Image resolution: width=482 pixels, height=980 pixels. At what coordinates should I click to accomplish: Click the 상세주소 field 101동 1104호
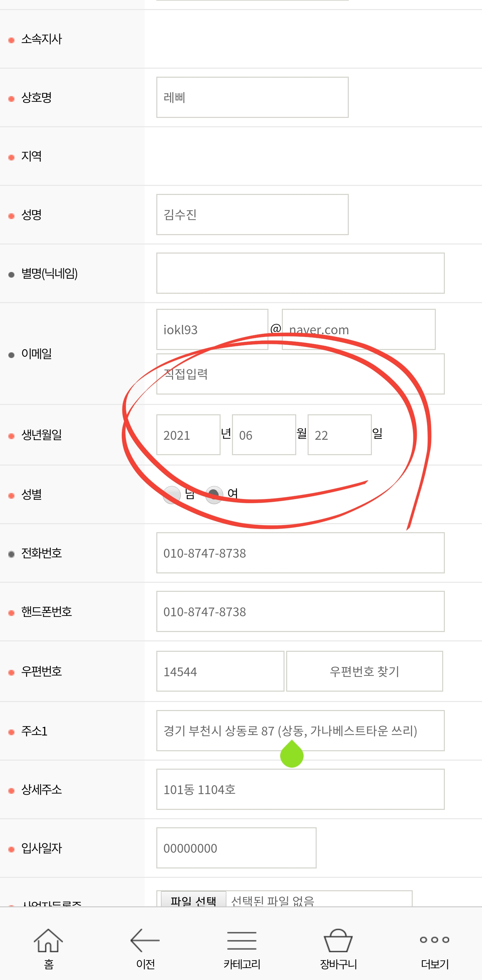pos(300,789)
